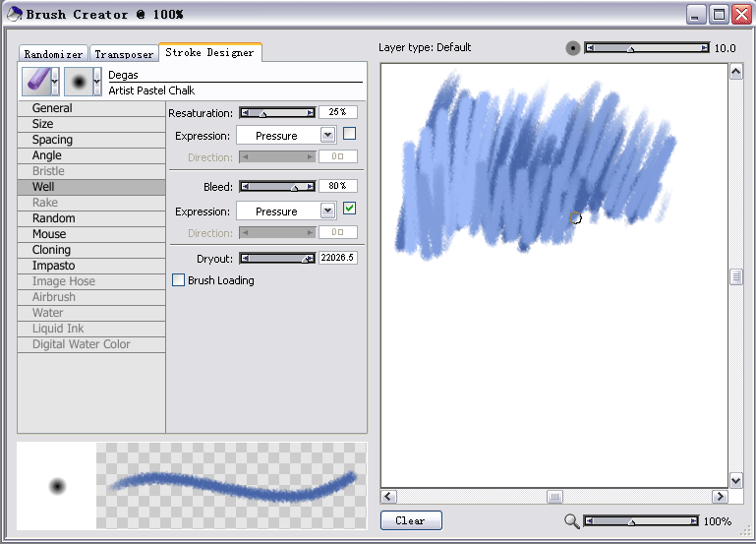Click the brush stroke preview thumbnail
The height and width of the screenshot is (544, 756).
231,486
